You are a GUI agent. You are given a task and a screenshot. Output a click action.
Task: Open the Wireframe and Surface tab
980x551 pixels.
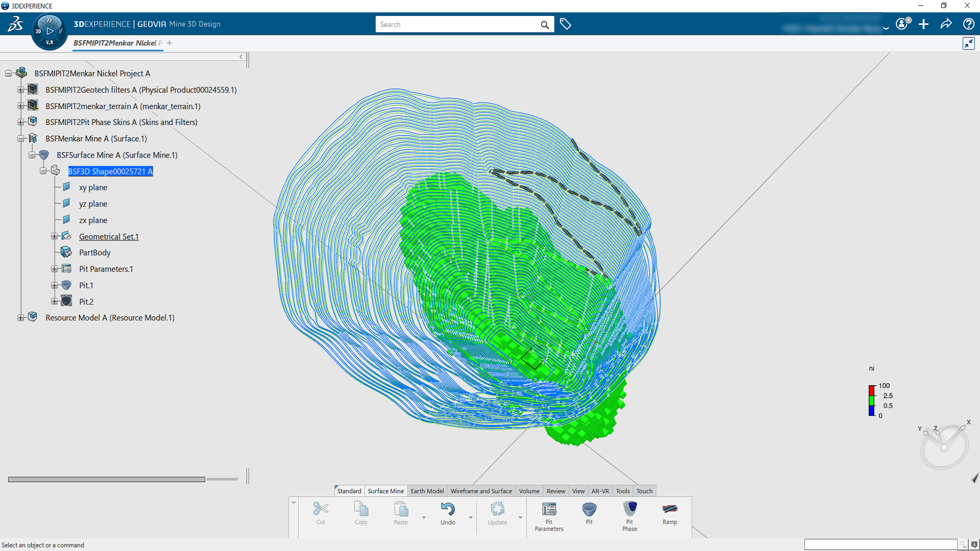481,491
